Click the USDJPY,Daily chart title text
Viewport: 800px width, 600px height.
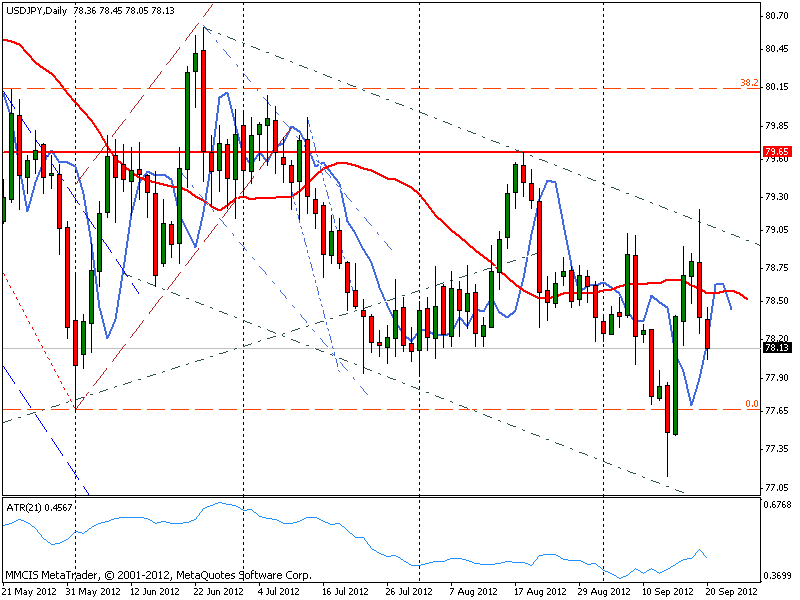coord(36,10)
